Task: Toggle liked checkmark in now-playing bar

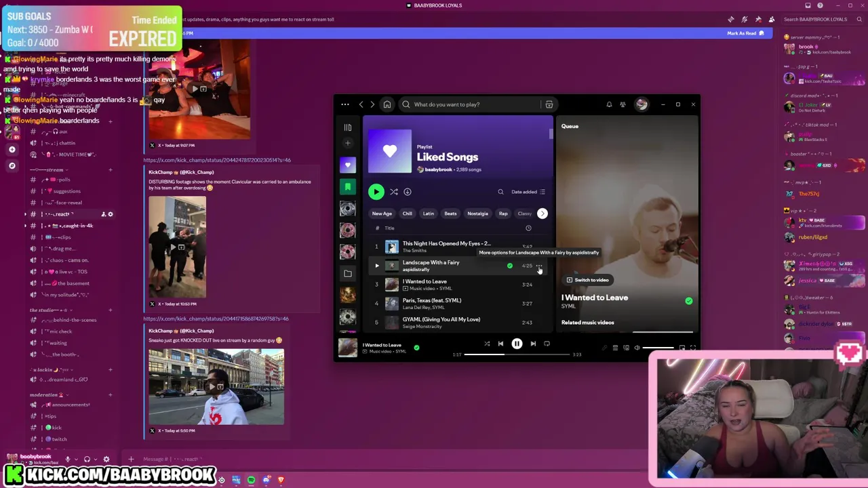Action: tap(416, 348)
